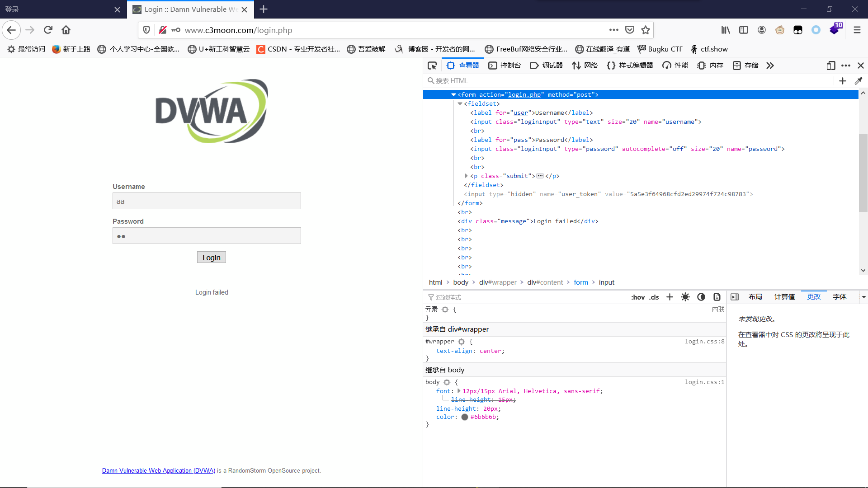Expand the collapsed ellipsis in p submit
The height and width of the screenshot is (488, 868).
[x=540, y=176]
